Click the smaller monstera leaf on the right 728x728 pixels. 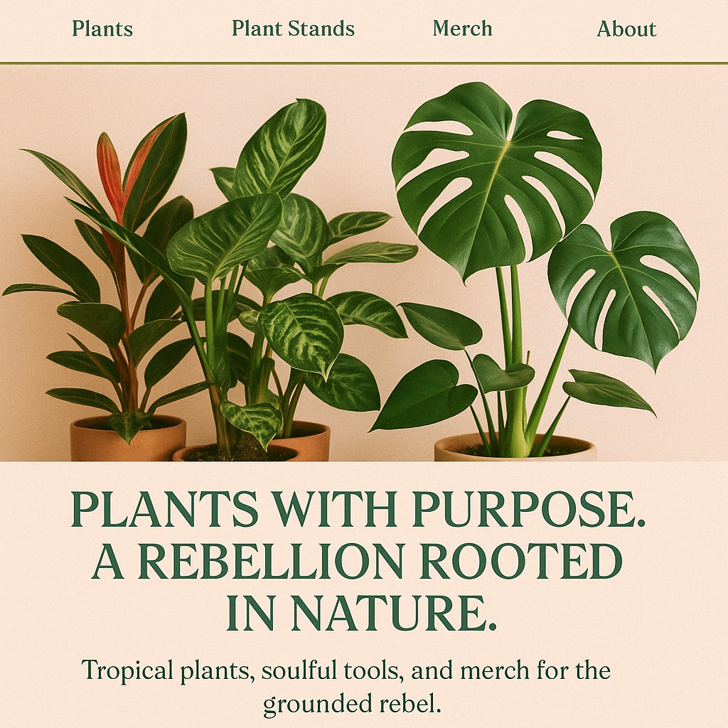(624, 288)
